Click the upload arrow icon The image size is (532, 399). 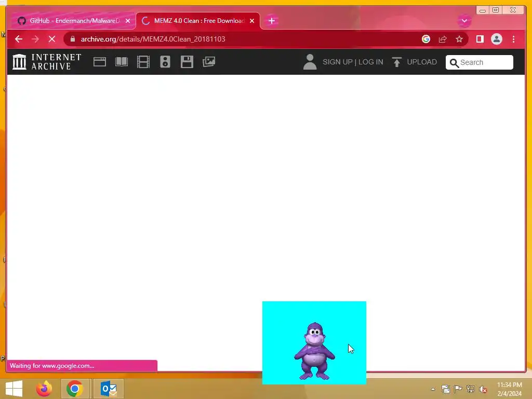(x=396, y=62)
